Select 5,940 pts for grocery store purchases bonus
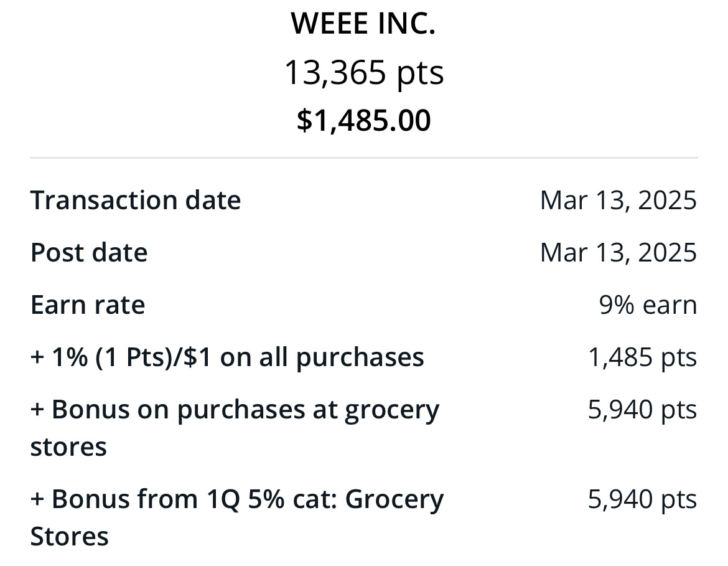The image size is (728, 566). coord(642,410)
